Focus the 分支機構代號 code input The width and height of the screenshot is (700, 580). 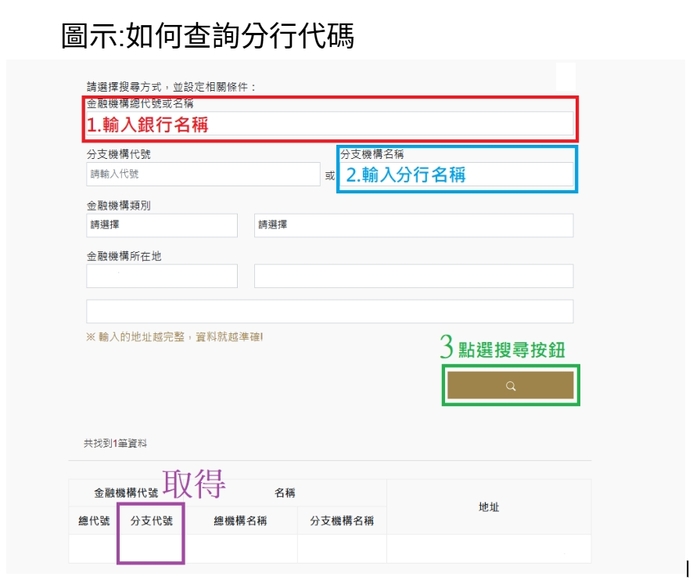203,174
